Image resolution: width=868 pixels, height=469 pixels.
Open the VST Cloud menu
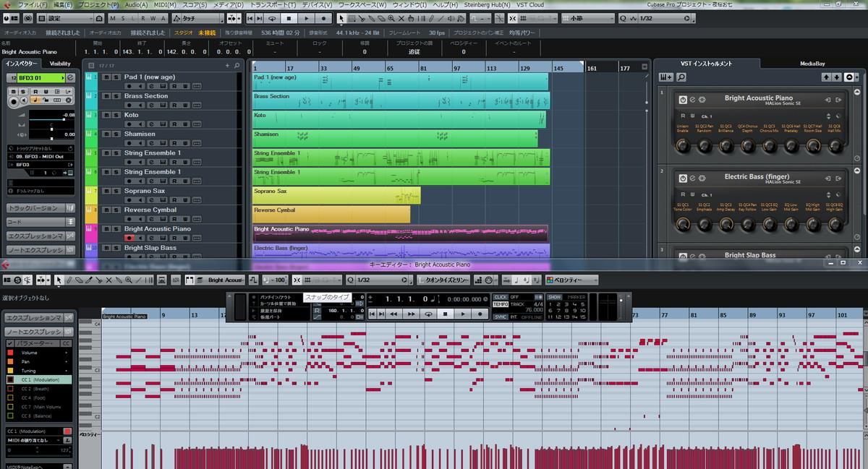pos(530,5)
